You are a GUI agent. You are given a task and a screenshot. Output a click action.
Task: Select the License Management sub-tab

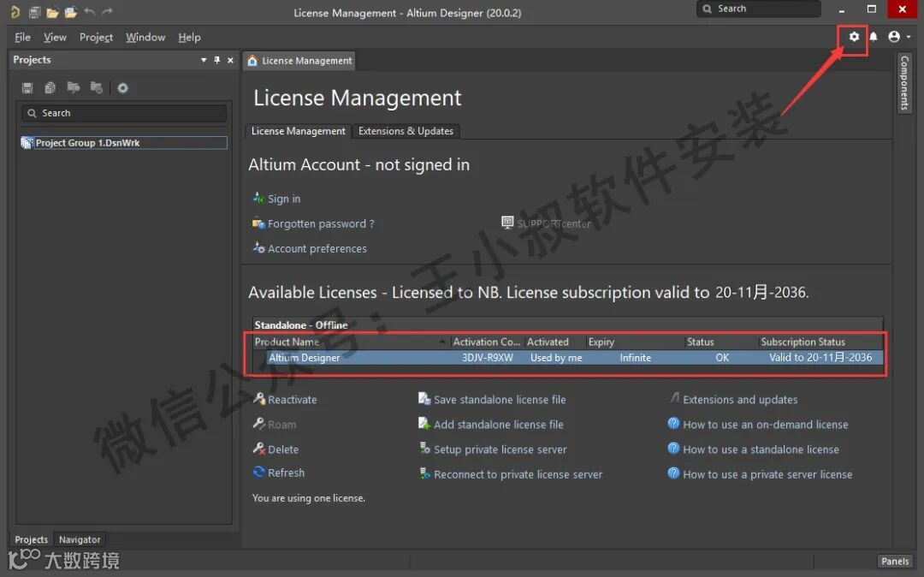tap(299, 131)
